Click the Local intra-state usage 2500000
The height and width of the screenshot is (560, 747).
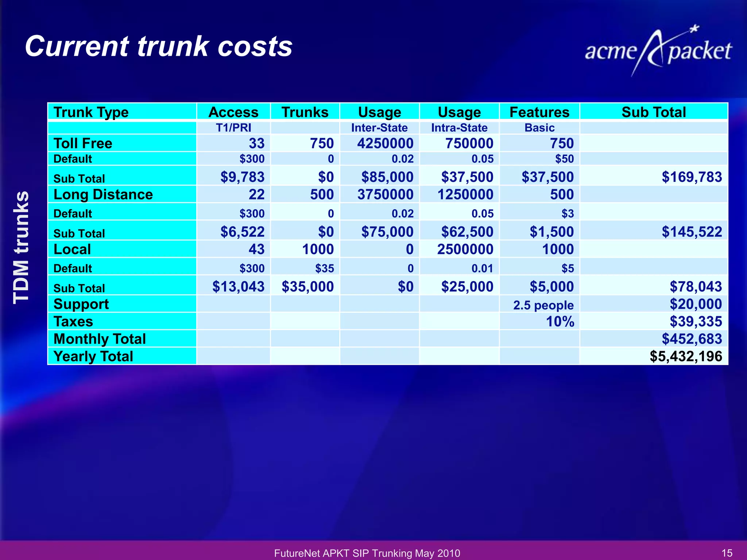(x=465, y=249)
